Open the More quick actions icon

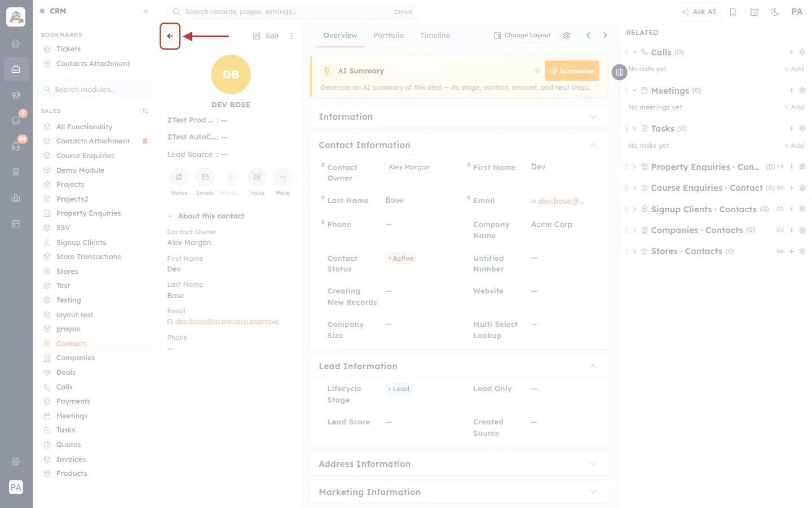pos(283,177)
